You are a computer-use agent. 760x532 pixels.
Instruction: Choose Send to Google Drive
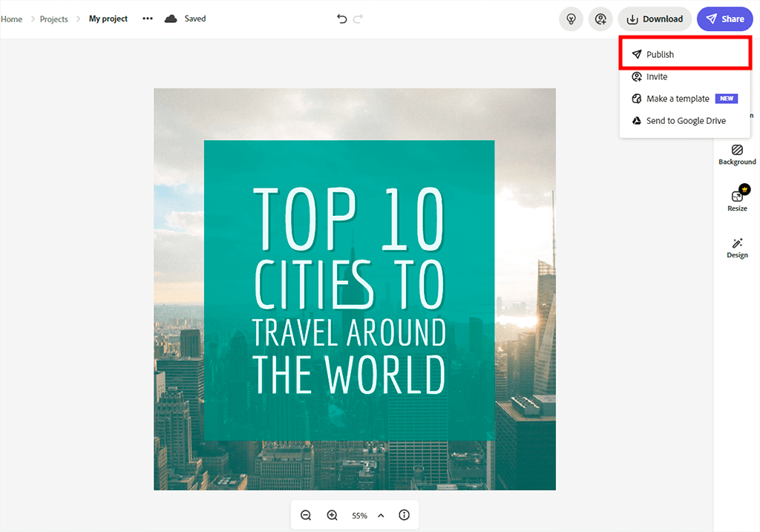click(685, 121)
